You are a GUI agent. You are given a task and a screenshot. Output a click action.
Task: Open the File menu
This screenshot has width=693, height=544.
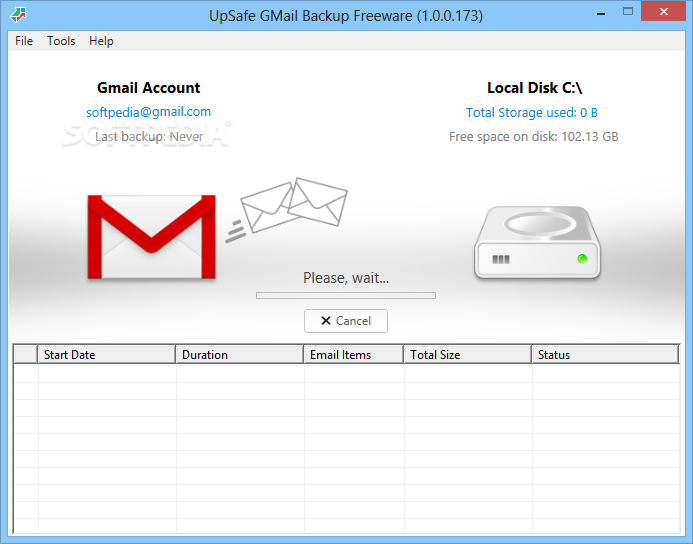pyautogui.click(x=24, y=41)
